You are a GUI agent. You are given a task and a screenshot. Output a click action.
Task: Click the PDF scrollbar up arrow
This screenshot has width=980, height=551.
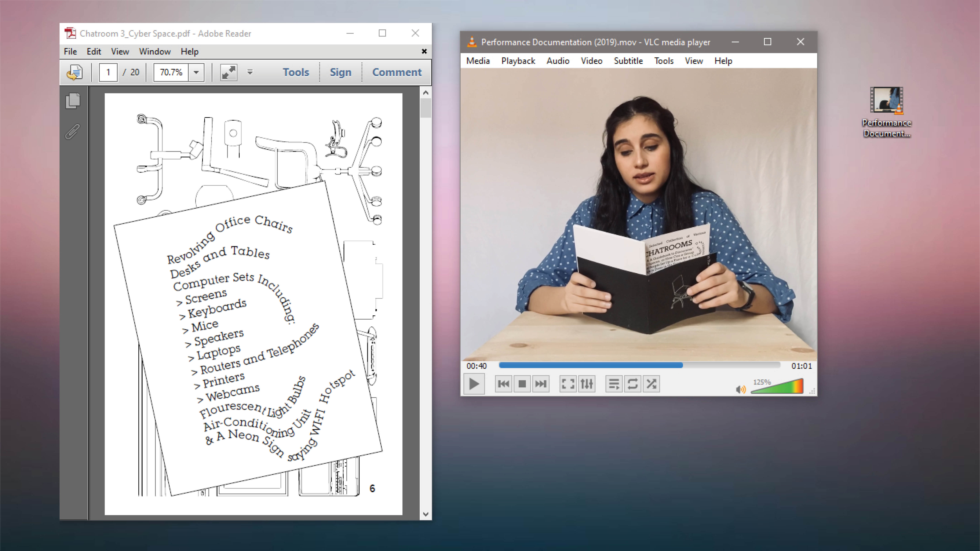coord(426,92)
